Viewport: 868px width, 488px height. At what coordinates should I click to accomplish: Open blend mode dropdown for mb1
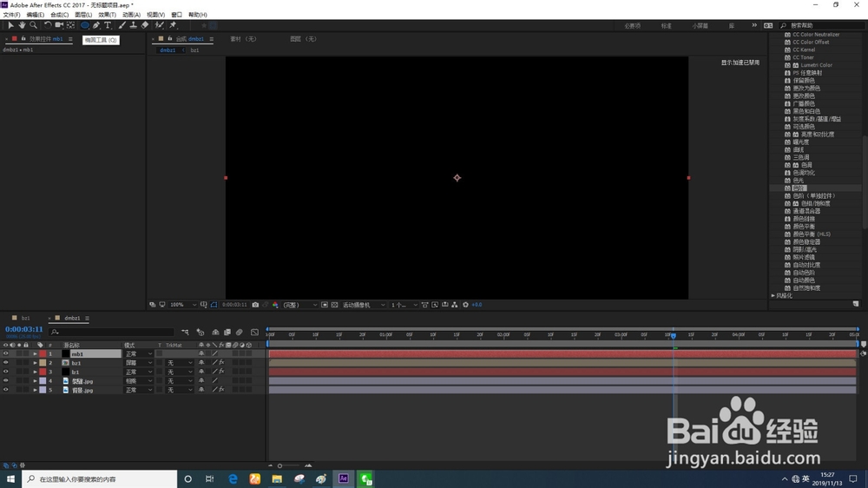[x=138, y=353]
